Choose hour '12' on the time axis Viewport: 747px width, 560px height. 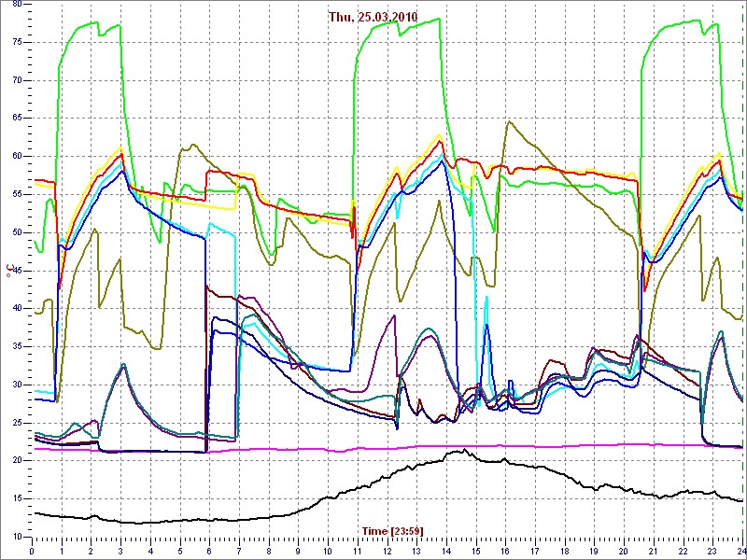point(387,551)
